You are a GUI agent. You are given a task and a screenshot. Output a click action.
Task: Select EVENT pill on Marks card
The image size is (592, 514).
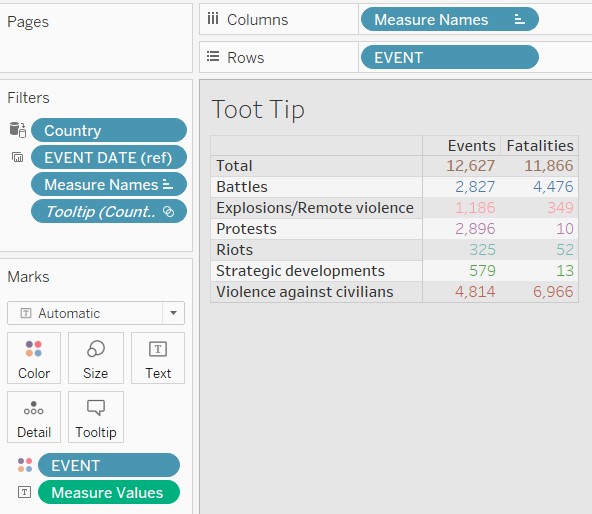pyautogui.click(x=109, y=465)
